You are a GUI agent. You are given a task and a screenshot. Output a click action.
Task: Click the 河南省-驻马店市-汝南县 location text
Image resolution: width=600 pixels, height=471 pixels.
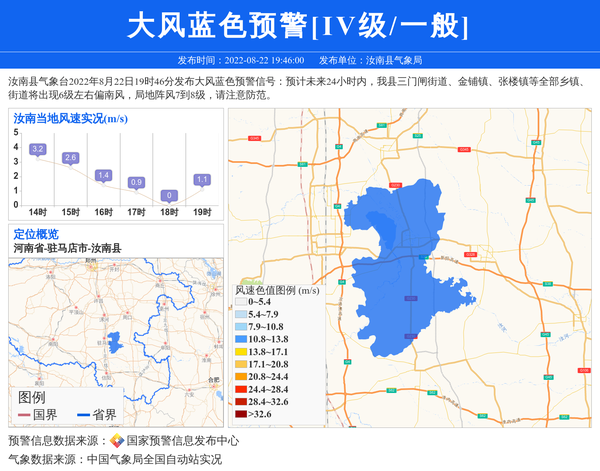pyautogui.click(x=67, y=248)
